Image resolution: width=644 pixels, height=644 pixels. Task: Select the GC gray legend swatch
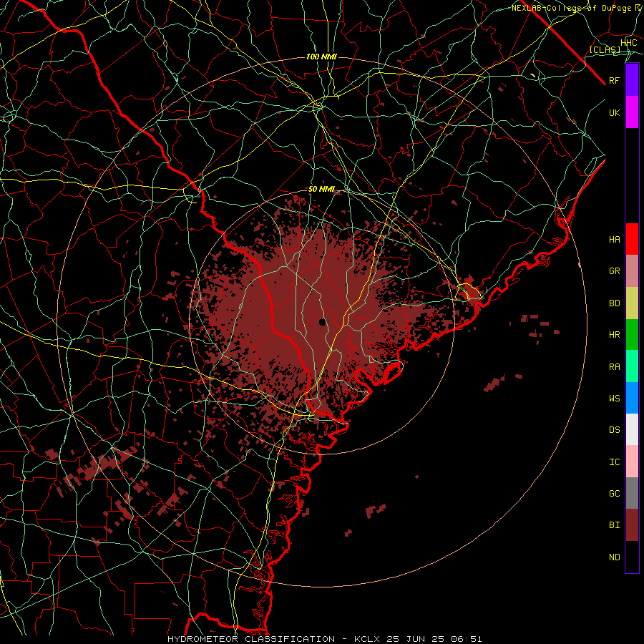(632, 493)
